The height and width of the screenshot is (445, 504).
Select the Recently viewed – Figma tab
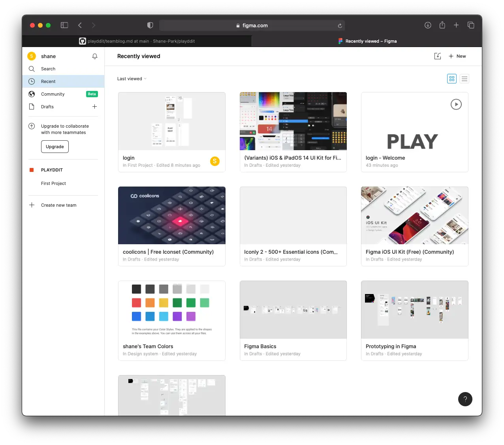pyautogui.click(x=367, y=41)
